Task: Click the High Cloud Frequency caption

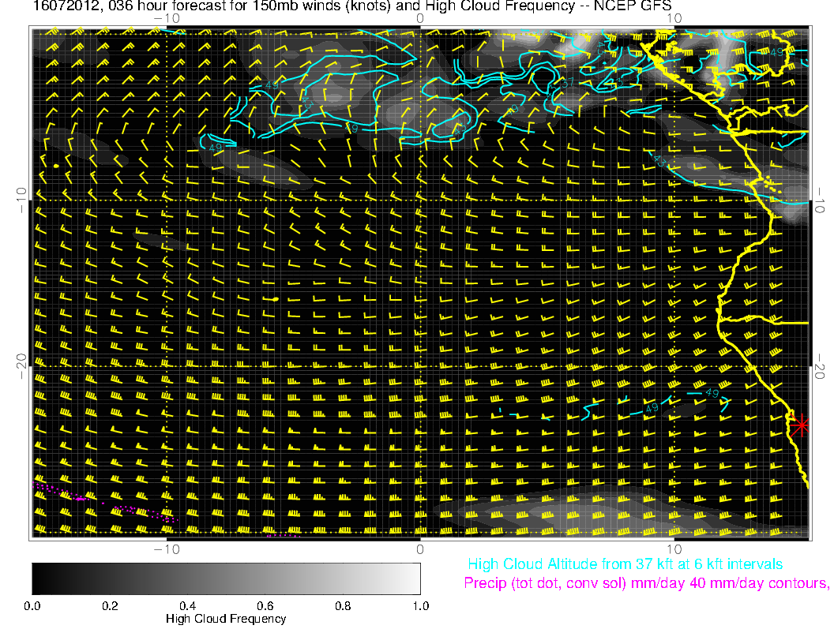Action: [x=226, y=619]
